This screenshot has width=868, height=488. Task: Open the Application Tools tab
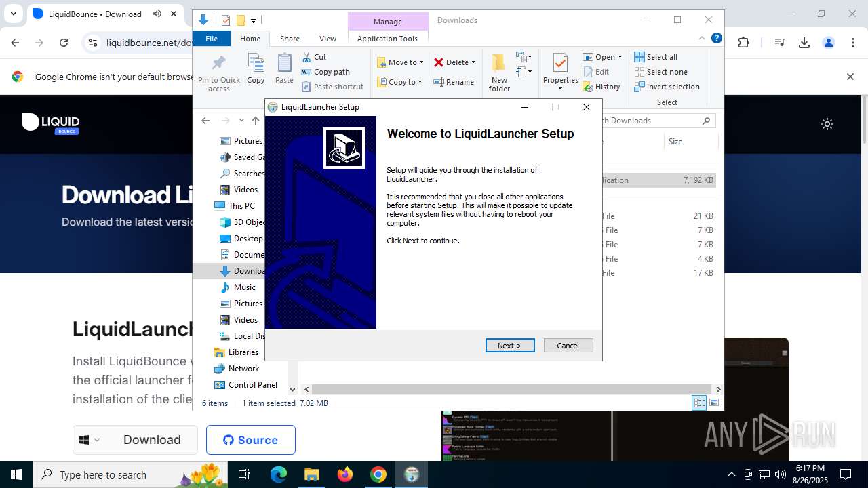click(x=387, y=39)
